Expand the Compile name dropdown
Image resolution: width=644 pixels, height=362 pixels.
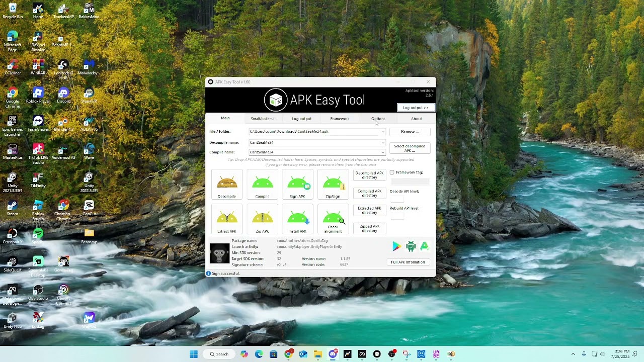click(382, 152)
